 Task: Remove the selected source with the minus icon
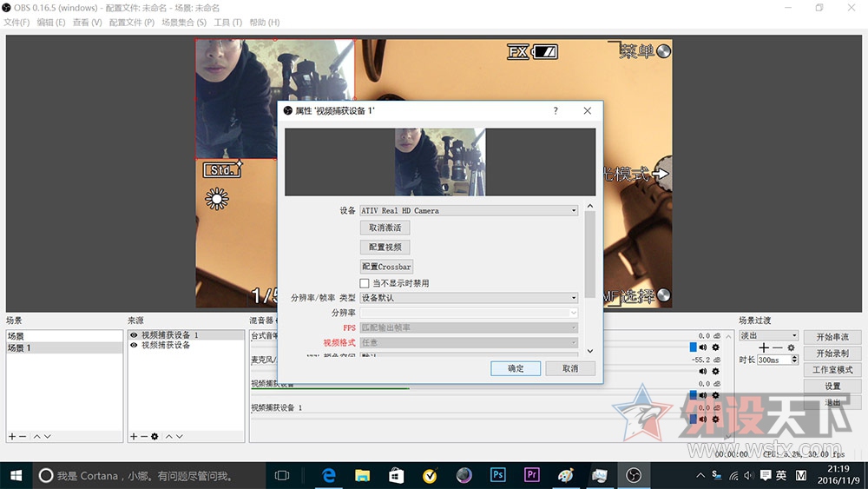point(144,436)
